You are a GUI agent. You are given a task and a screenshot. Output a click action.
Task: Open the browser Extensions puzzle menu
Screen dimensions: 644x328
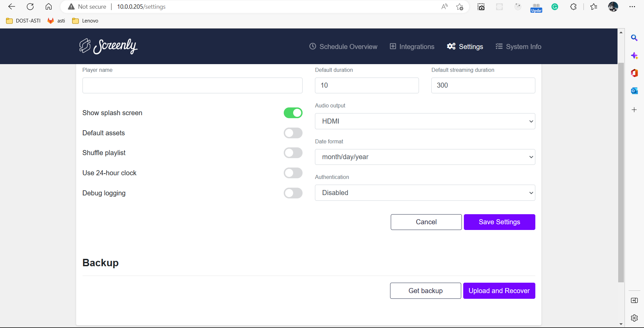tap(573, 7)
